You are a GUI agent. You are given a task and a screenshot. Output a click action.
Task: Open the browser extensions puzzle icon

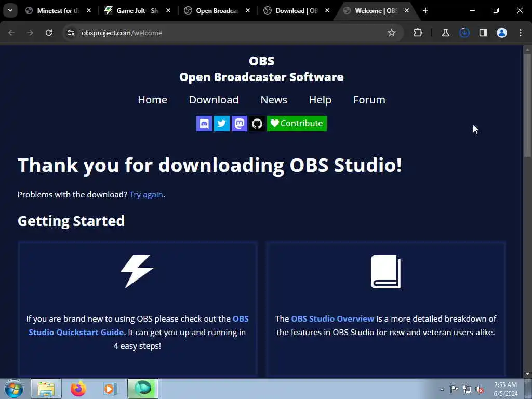coord(418,33)
